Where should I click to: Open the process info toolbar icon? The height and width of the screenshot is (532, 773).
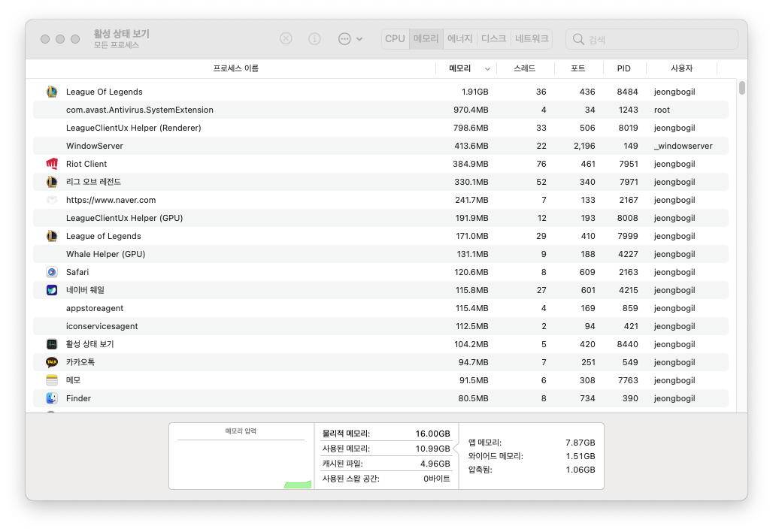(x=314, y=38)
